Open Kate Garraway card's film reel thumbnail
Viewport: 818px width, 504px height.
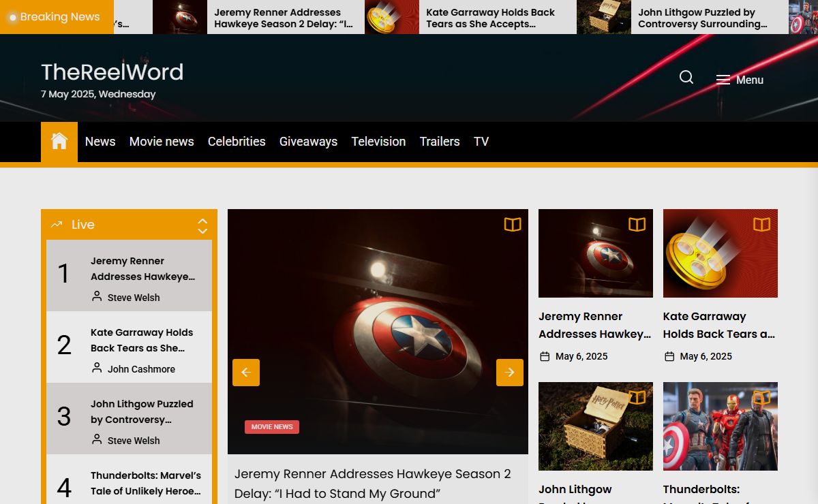pyautogui.click(x=721, y=253)
